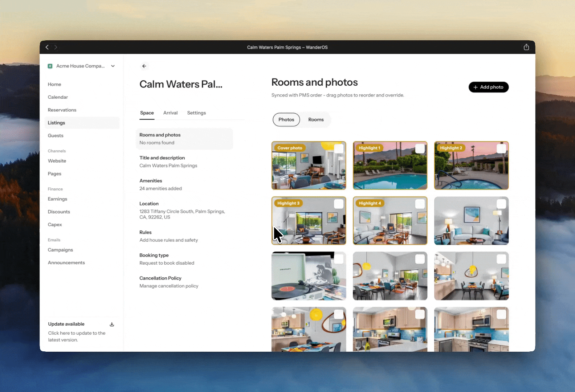
Task: Go to Earnings under Finance
Action: tap(57, 199)
